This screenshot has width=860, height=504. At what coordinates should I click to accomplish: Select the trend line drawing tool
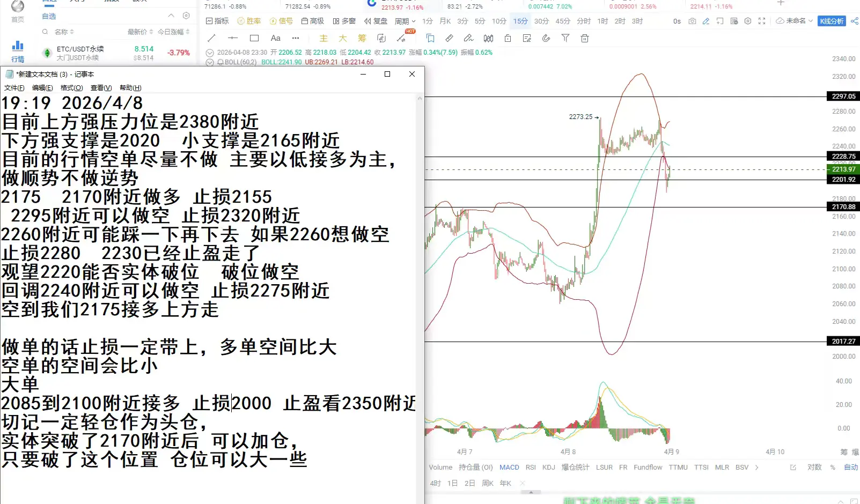(211, 38)
